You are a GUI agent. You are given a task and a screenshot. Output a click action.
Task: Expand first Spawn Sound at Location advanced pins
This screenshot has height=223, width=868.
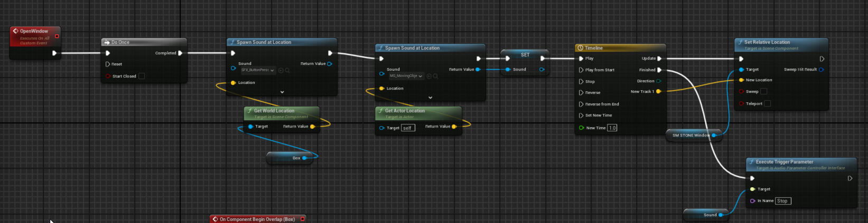click(282, 92)
